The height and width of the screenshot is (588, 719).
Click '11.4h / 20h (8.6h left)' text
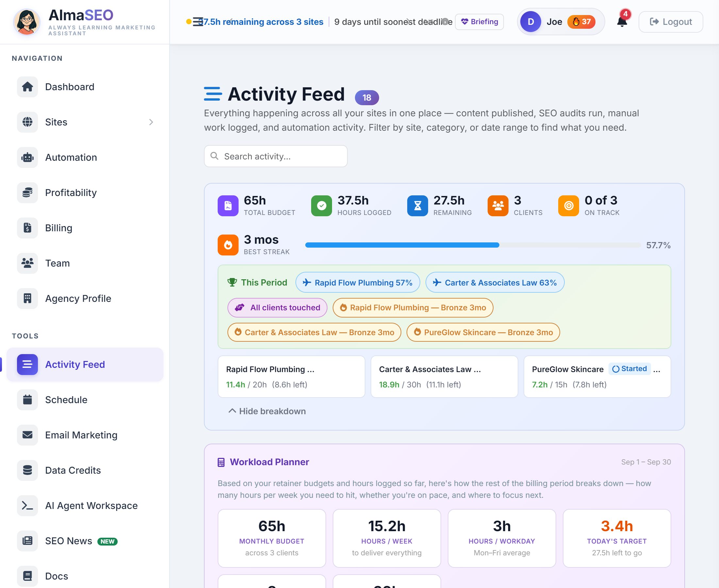point(267,385)
